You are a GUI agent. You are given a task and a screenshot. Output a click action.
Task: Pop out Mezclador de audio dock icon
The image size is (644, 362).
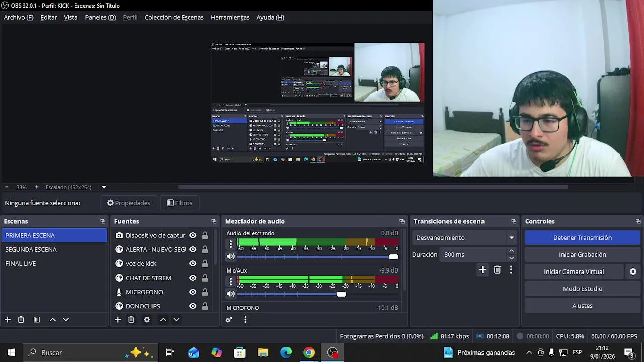tap(402, 221)
